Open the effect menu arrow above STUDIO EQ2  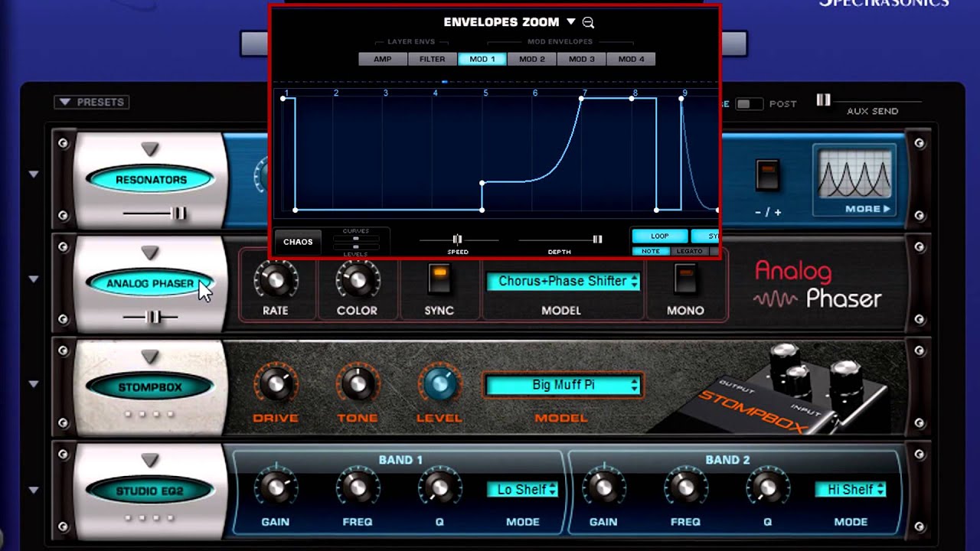click(x=150, y=461)
